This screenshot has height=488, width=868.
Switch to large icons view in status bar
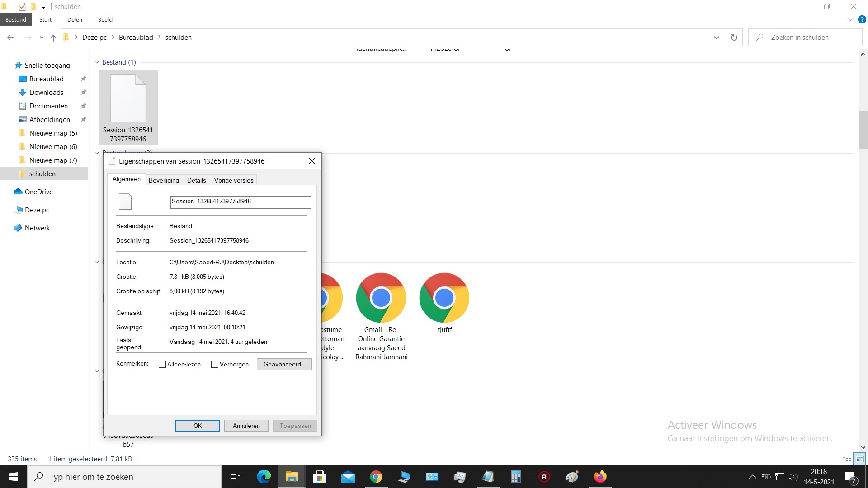click(x=859, y=459)
